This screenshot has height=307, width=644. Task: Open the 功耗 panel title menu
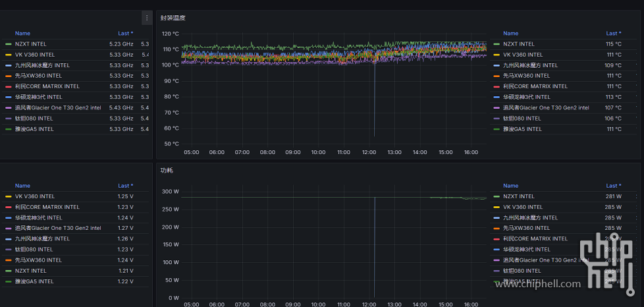pos(167,170)
